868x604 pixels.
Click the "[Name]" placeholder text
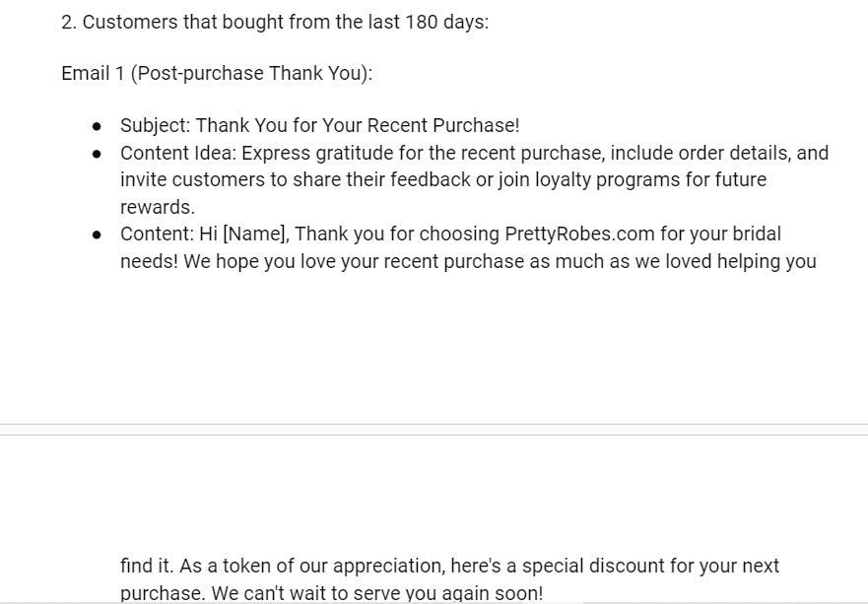[x=256, y=234]
